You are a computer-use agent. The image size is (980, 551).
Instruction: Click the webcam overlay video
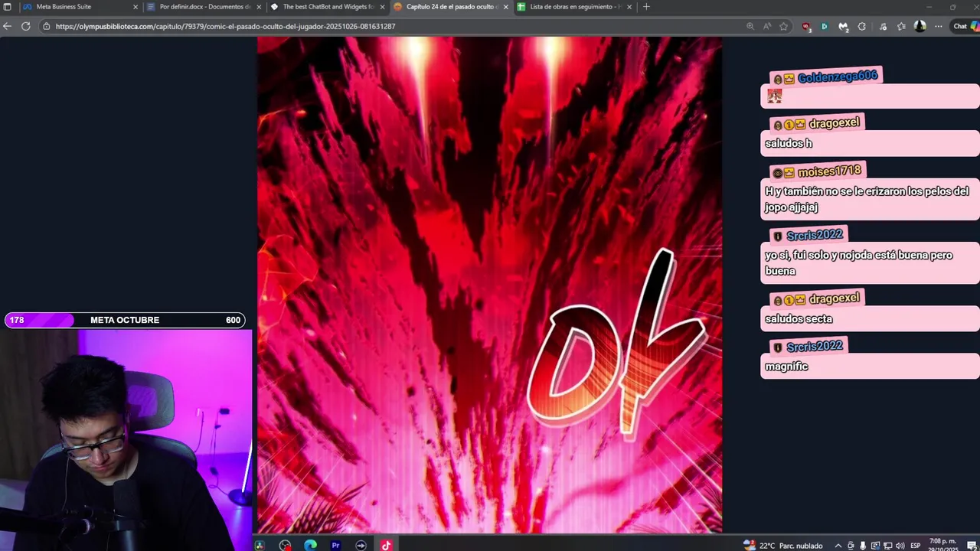(126, 440)
